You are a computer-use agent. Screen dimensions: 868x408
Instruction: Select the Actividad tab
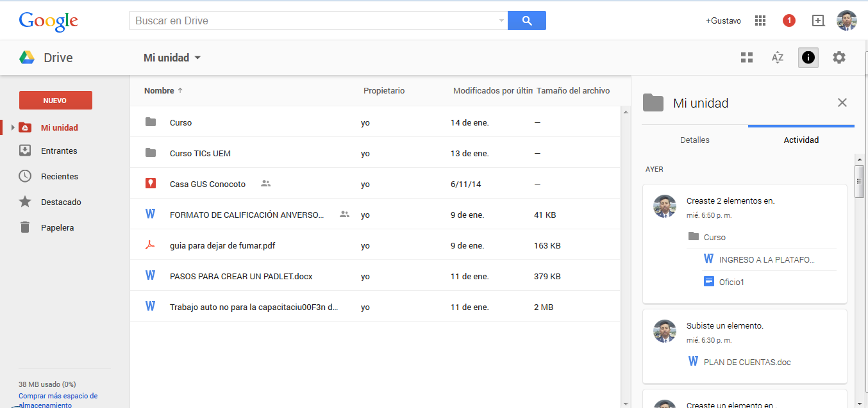801,139
